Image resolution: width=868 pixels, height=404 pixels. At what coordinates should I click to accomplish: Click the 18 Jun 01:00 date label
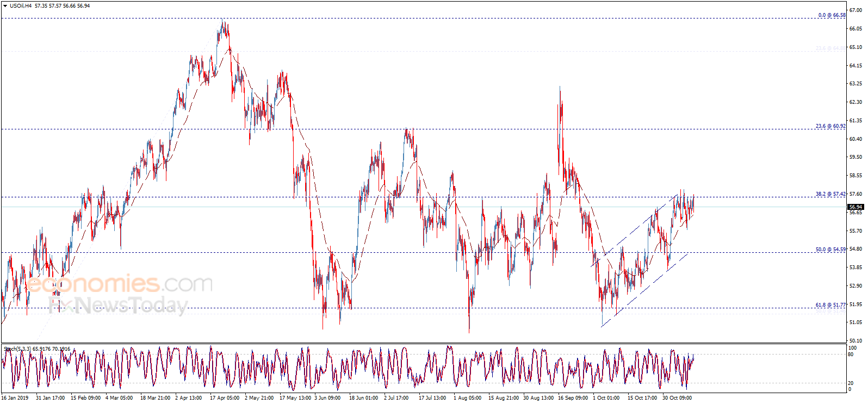[x=363, y=398]
